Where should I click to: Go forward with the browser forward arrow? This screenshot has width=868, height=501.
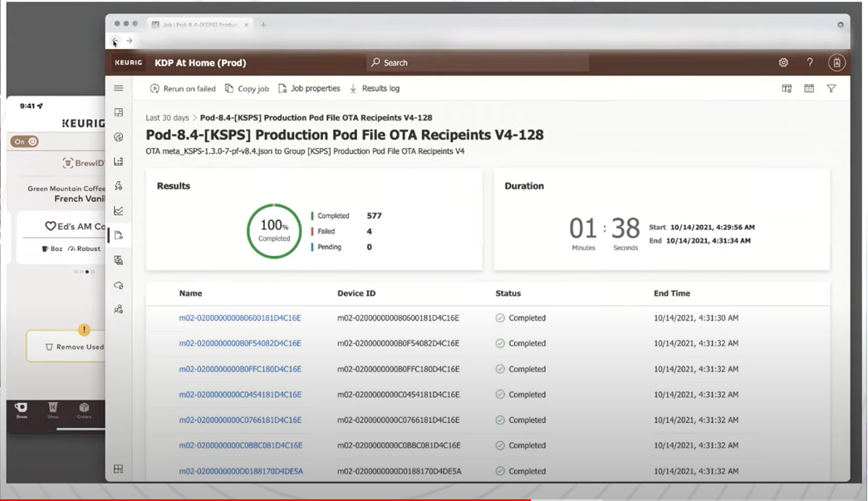pyautogui.click(x=129, y=41)
